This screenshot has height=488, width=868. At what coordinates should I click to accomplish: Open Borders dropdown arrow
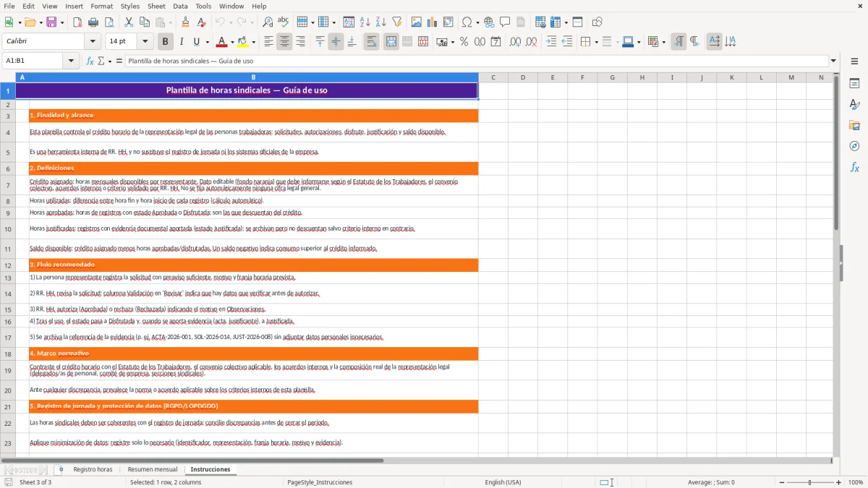click(x=597, y=42)
